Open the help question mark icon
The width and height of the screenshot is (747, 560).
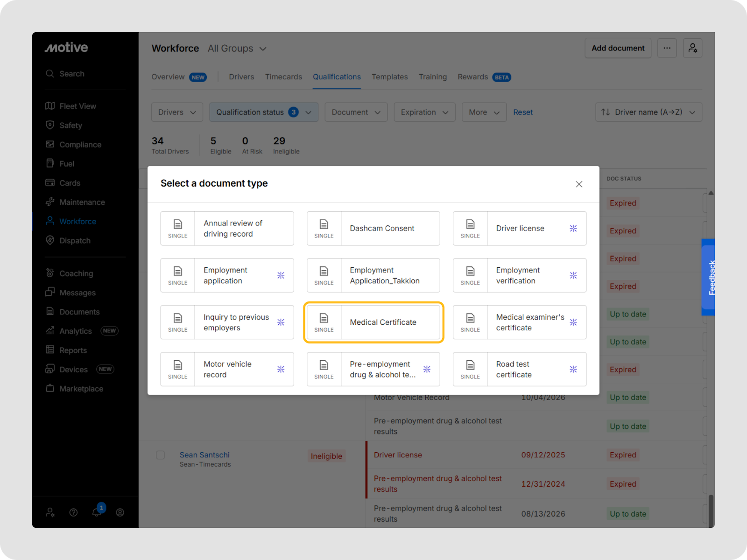coord(73,512)
